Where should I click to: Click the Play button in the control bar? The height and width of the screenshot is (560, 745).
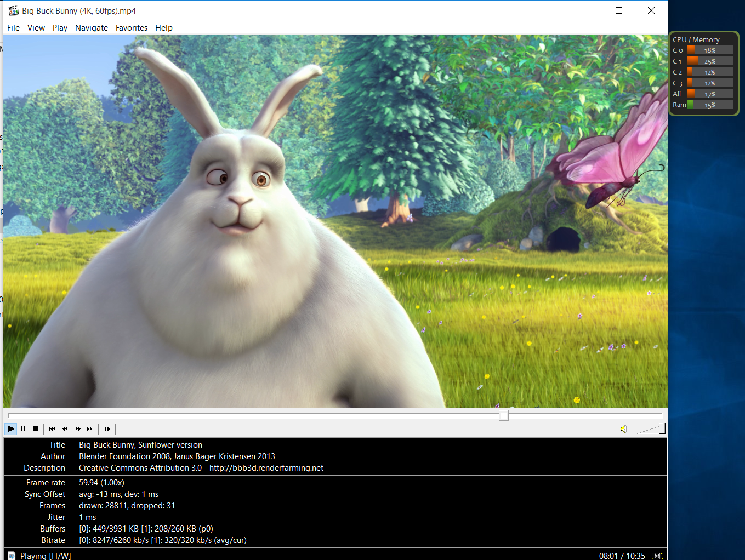[11, 428]
